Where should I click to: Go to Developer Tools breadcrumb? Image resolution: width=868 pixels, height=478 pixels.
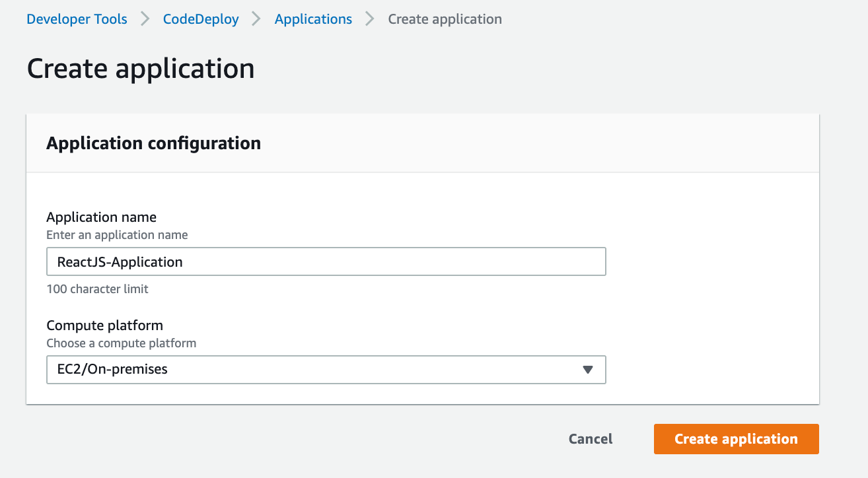pyautogui.click(x=77, y=19)
